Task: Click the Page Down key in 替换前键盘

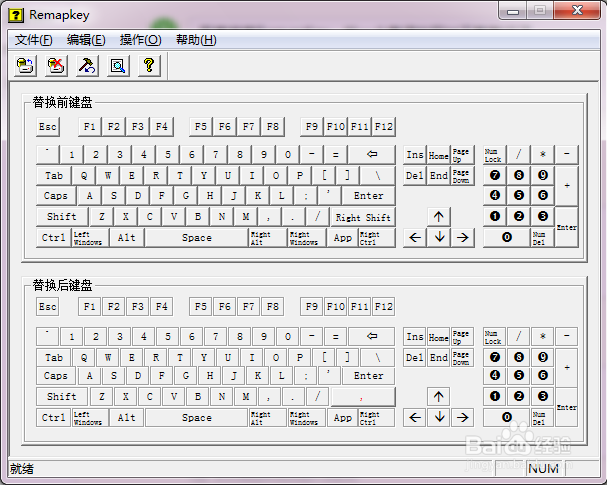Action: pyautogui.click(x=463, y=176)
